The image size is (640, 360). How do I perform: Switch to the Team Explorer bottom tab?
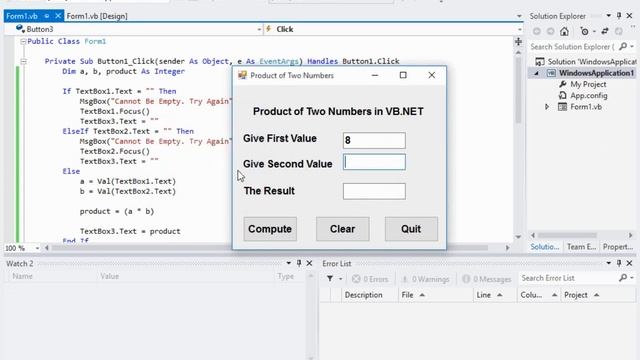(581, 247)
